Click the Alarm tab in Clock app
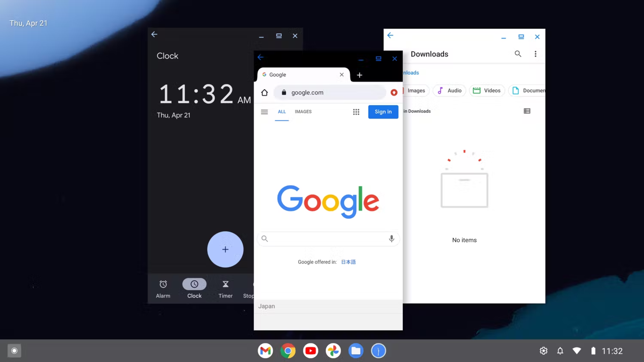The width and height of the screenshot is (644, 362). 163,289
